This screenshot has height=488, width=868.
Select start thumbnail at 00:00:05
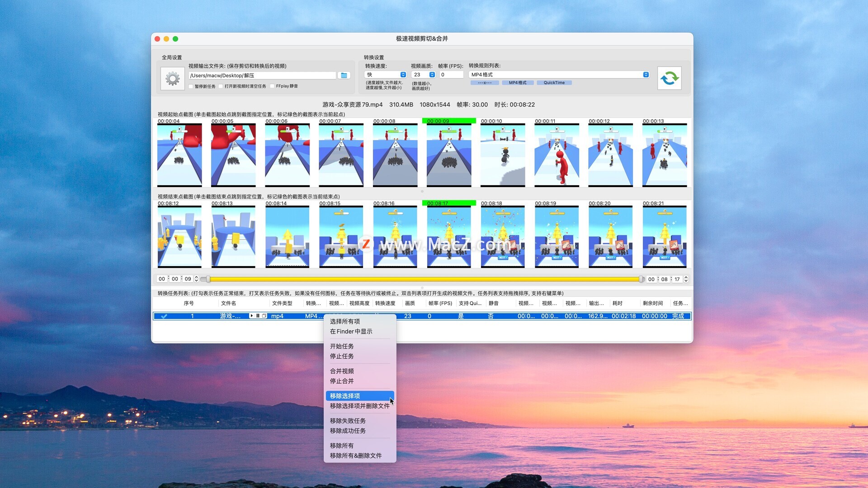[x=233, y=155]
